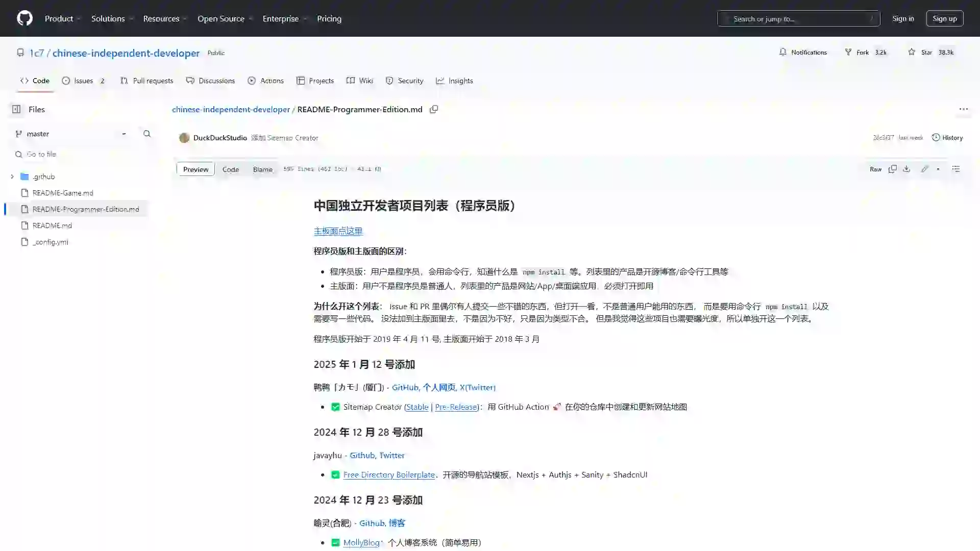Select the Preview view
Viewport: 980px width, 551px height.
pos(195,169)
